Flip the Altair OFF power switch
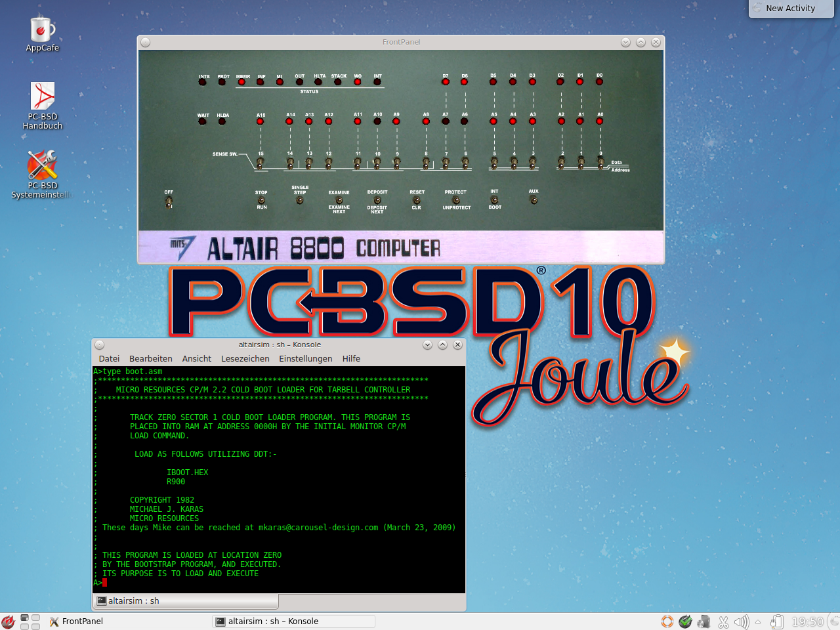 tap(169, 202)
